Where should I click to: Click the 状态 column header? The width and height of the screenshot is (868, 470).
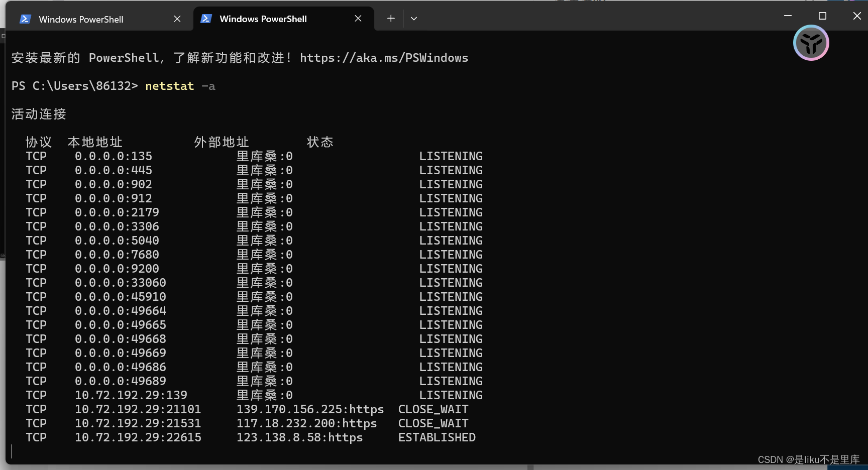[320, 142]
